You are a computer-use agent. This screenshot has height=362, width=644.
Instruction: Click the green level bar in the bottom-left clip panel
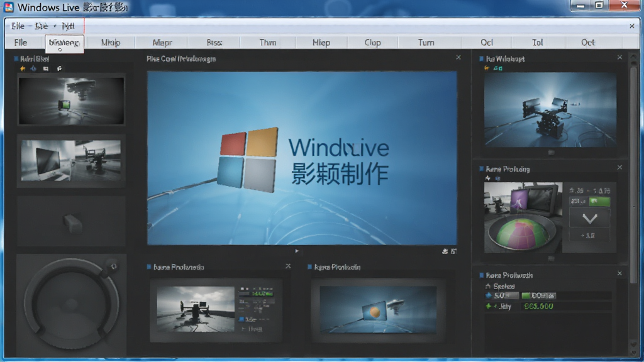pyautogui.click(x=262, y=294)
